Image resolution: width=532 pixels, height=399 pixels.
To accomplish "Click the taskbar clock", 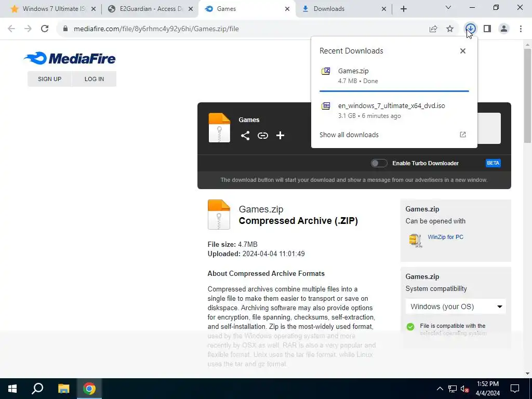I will pyautogui.click(x=487, y=389).
